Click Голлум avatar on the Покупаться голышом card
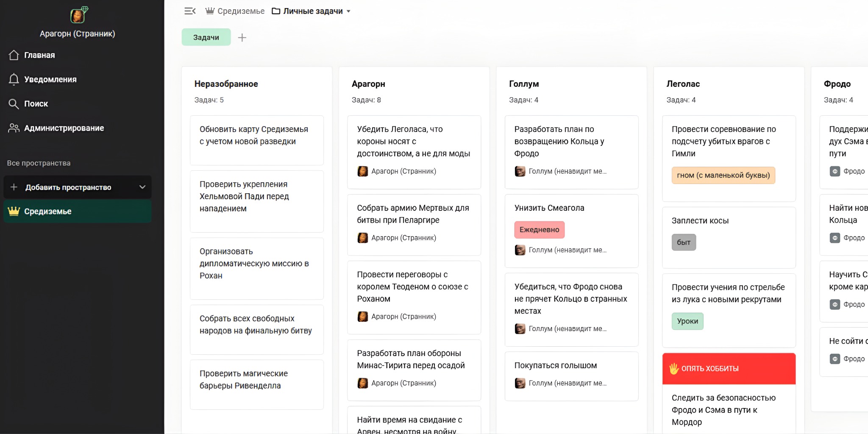Screen dimensions: 868x434 tap(520, 383)
